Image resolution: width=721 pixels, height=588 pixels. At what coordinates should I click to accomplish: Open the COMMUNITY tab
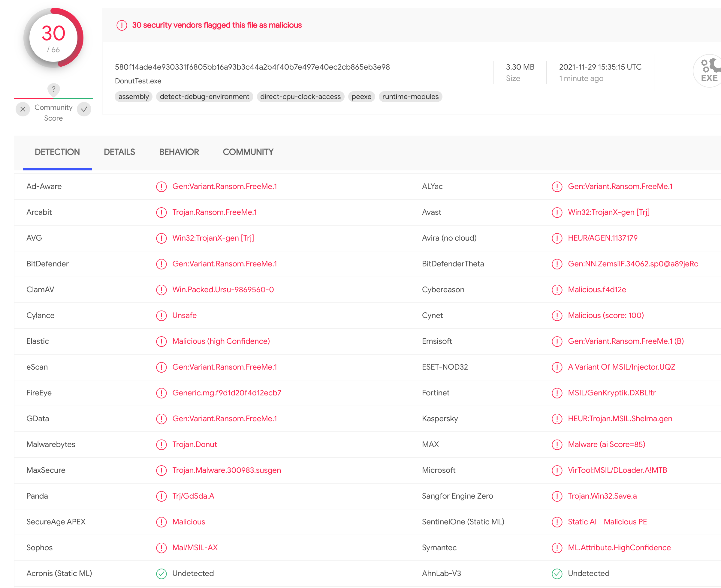click(x=248, y=152)
